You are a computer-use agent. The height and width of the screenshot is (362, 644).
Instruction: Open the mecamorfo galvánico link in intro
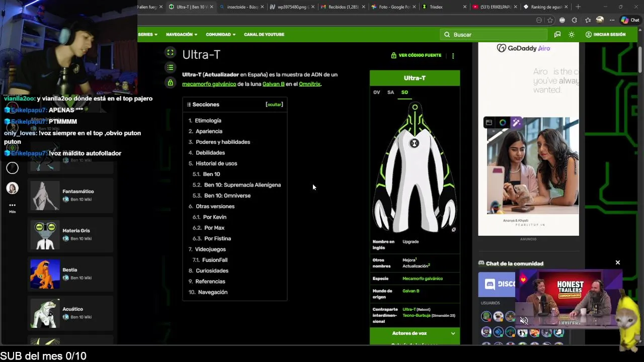point(209,84)
